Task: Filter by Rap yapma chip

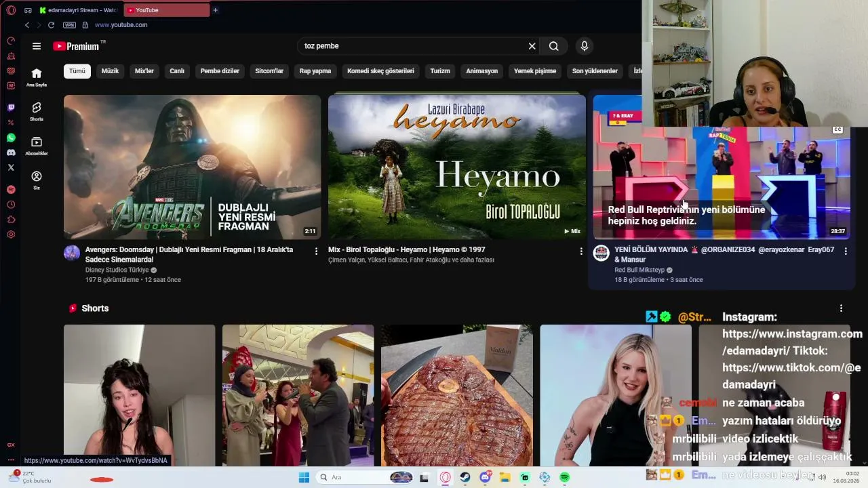Action: [315, 71]
